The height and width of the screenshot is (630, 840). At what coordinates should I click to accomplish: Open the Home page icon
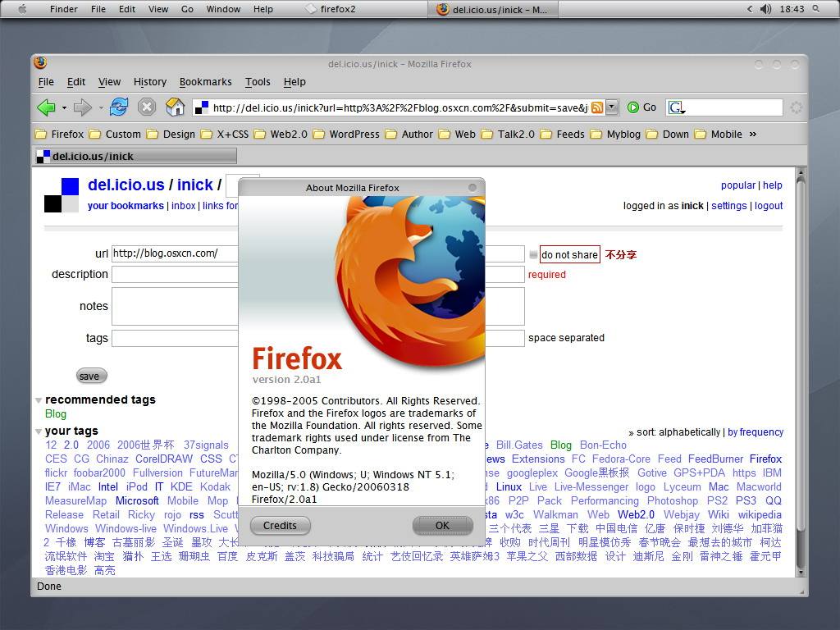[x=175, y=107]
